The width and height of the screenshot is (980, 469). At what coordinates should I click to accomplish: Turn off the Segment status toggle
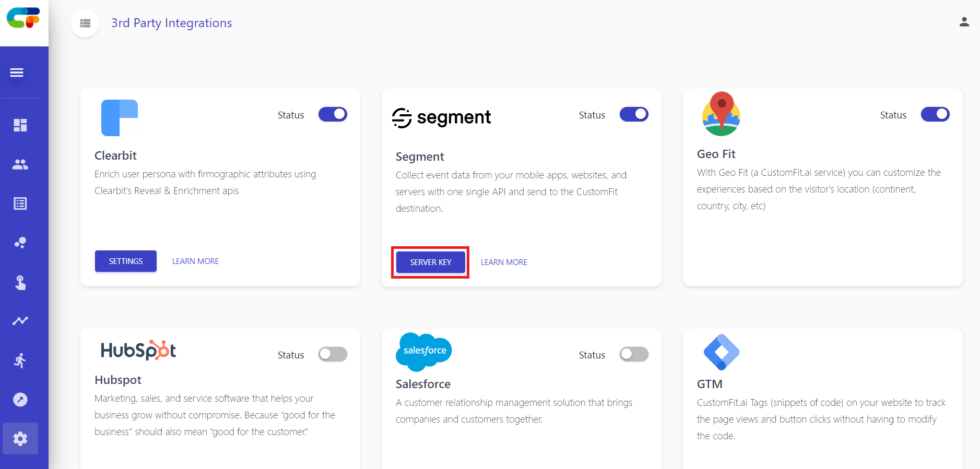[634, 114]
